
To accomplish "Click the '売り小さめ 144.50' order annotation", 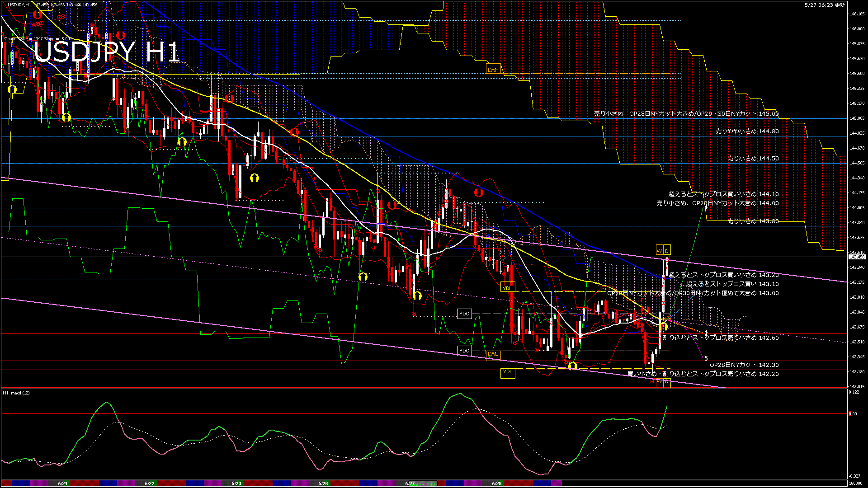I will pos(753,159).
